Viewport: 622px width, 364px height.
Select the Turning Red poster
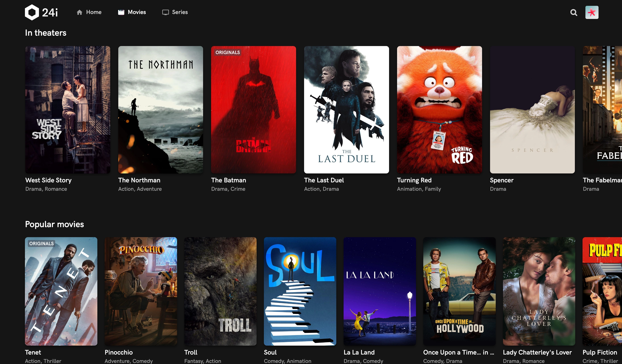(x=439, y=110)
